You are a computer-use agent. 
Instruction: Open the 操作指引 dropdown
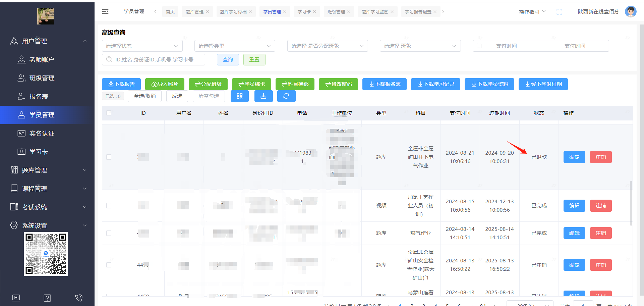(532, 12)
